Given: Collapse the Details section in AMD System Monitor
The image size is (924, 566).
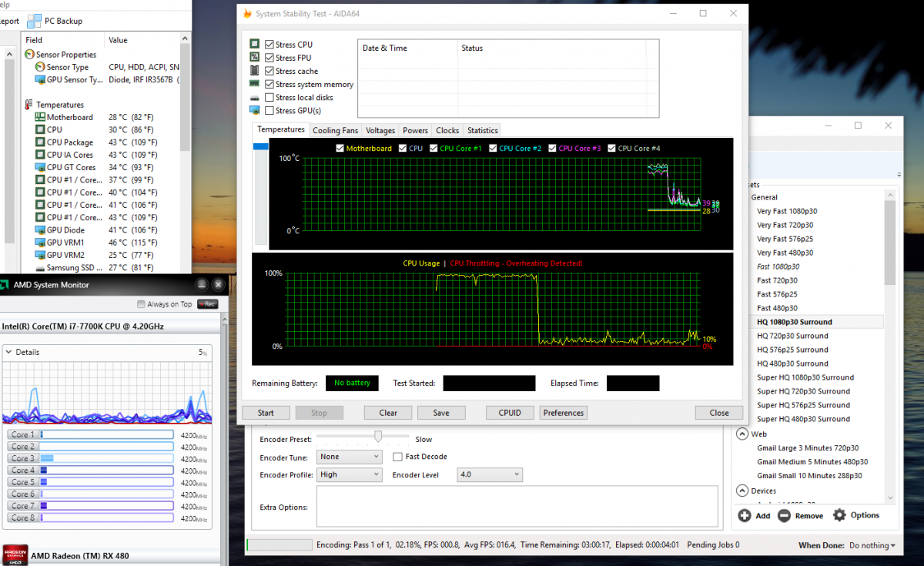Looking at the screenshot, I should (8, 352).
